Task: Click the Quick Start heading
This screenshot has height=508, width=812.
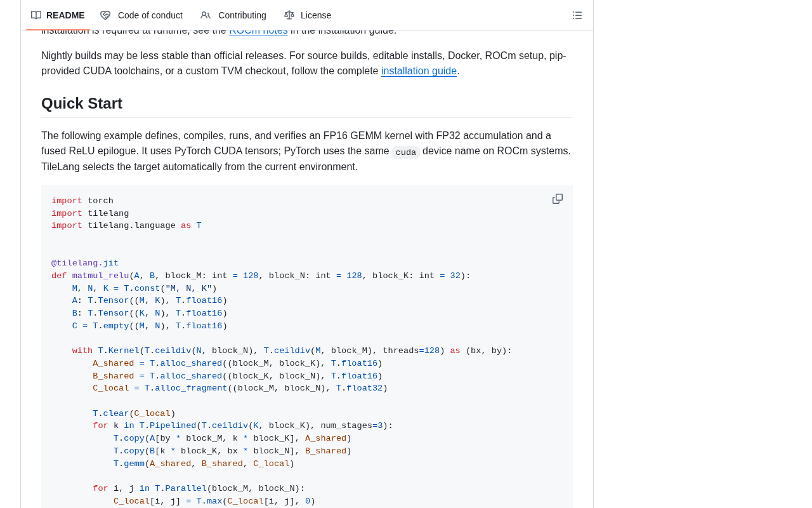Action: point(82,103)
